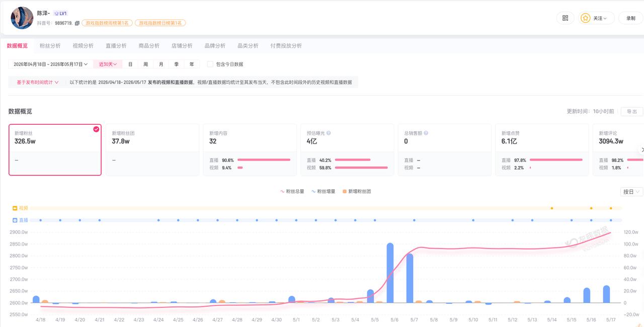This screenshot has height=327, width=644.
Task: Click the QR code icon button
Action: (565, 18)
